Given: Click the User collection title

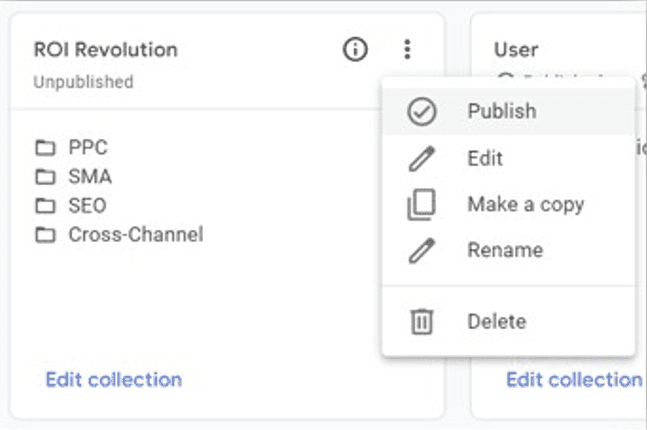Looking at the screenshot, I should (516, 50).
